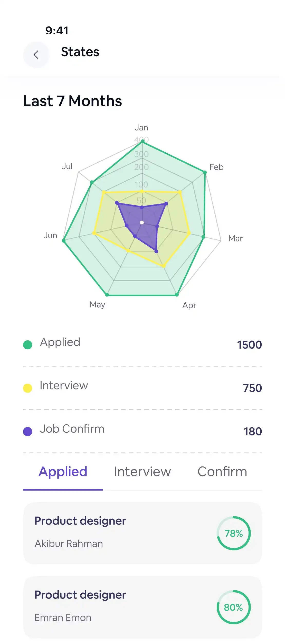Open Akibur Rahman's Product designer card
285x644 pixels.
116,533
